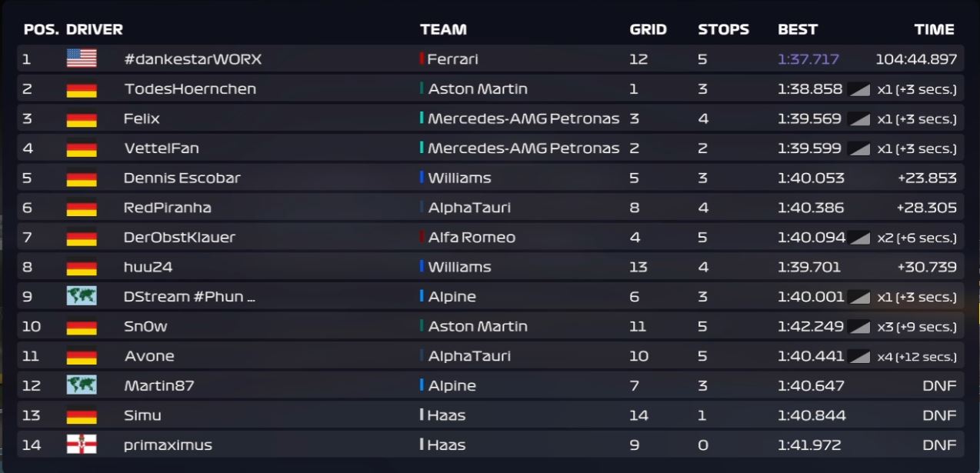Screen dimensions: 980x473
Task: Click the world map flag beside Martin87
Action: point(82,385)
